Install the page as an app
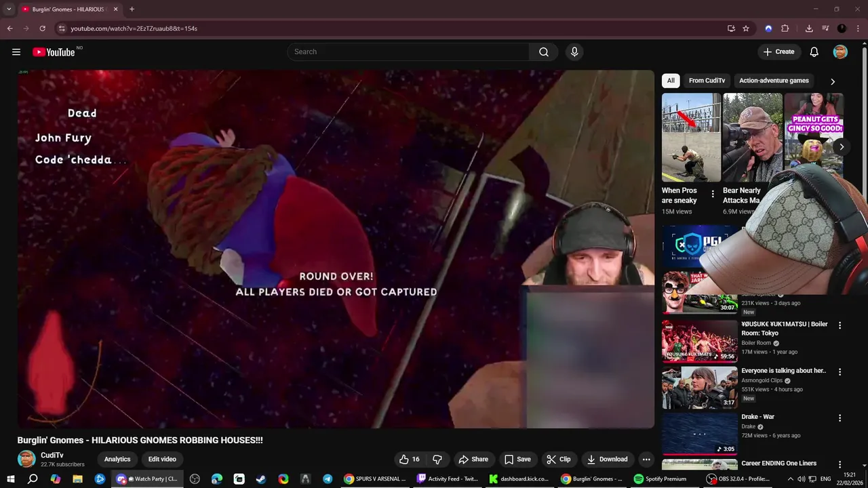 point(731,28)
